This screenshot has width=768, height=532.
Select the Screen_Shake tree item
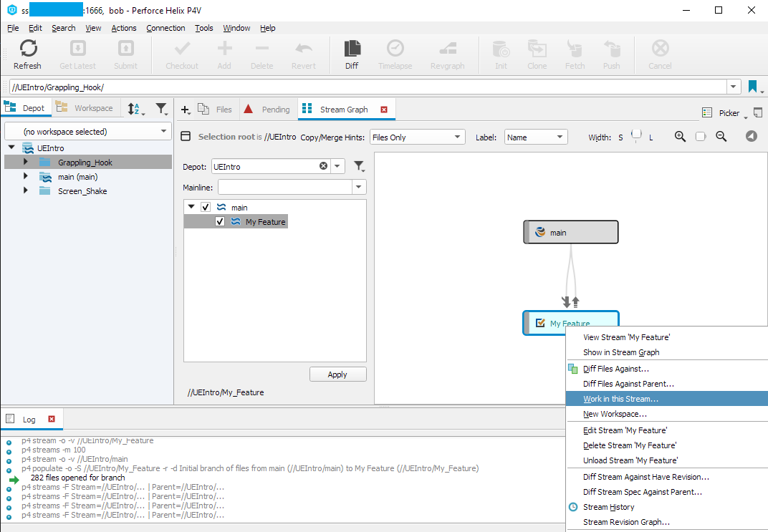coord(82,191)
